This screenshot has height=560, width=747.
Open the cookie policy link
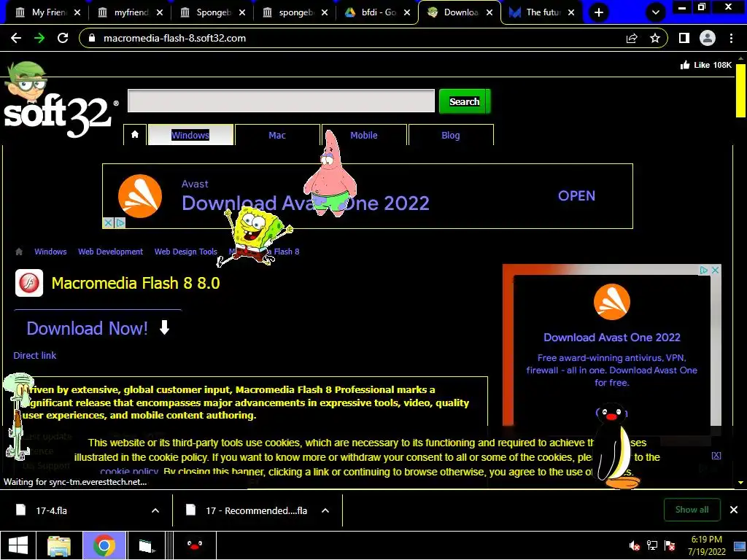coord(128,472)
